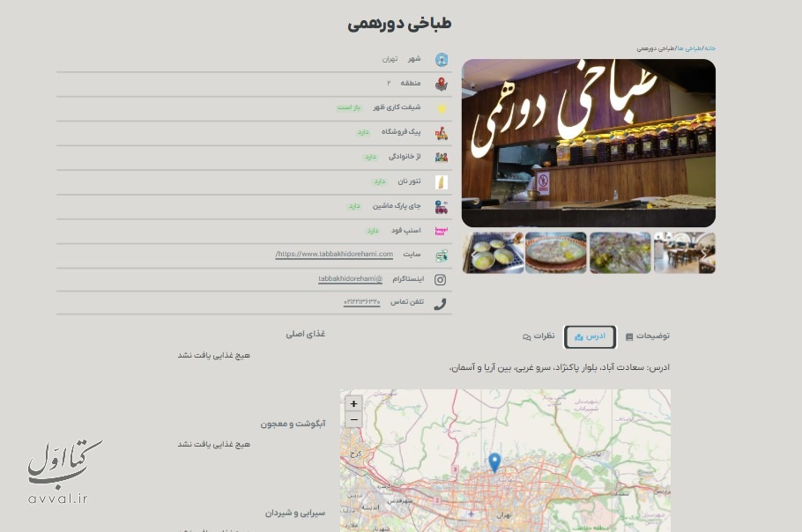The height and width of the screenshot is (532, 802).
Task: Click the contact phone number link
Action: pyautogui.click(x=361, y=302)
